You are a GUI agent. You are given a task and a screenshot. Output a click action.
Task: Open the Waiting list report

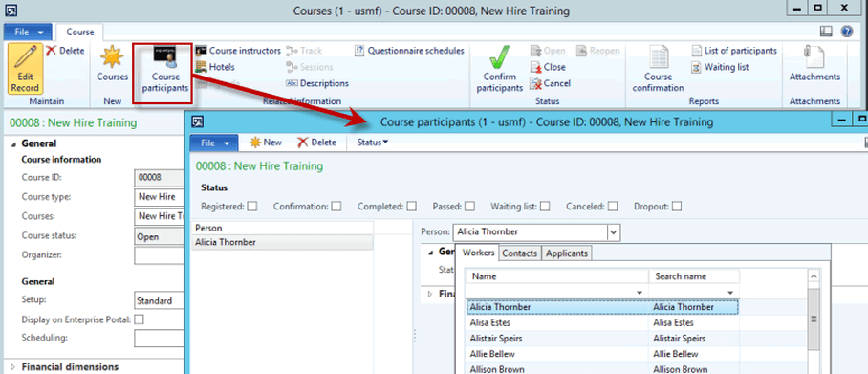point(720,67)
